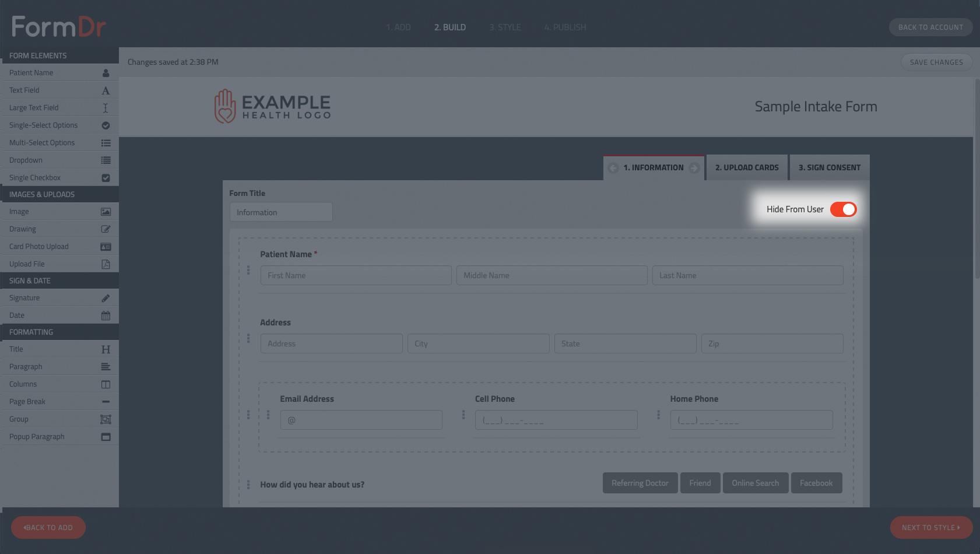Select the Title heading H icon
Screen dimensions: 980x554
[x=106, y=349]
